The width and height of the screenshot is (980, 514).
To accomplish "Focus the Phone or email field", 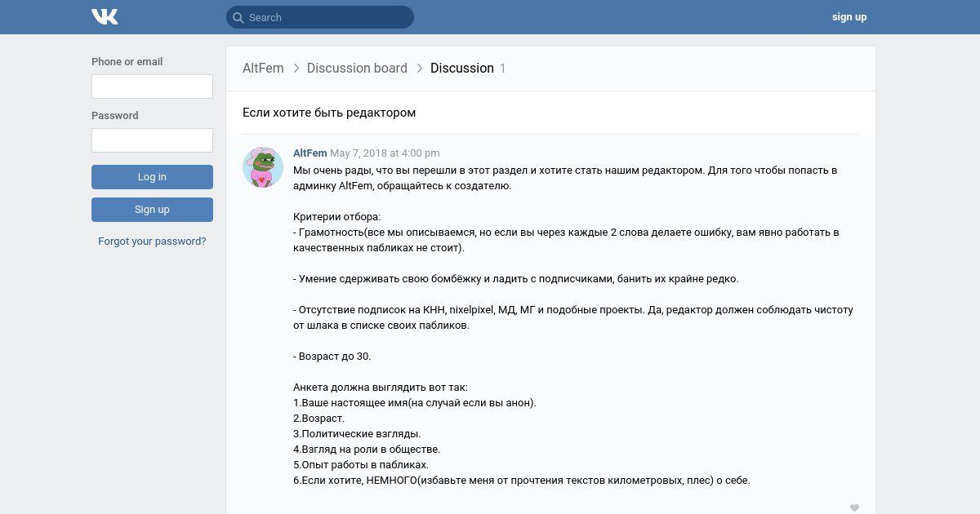I will point(152,86).
